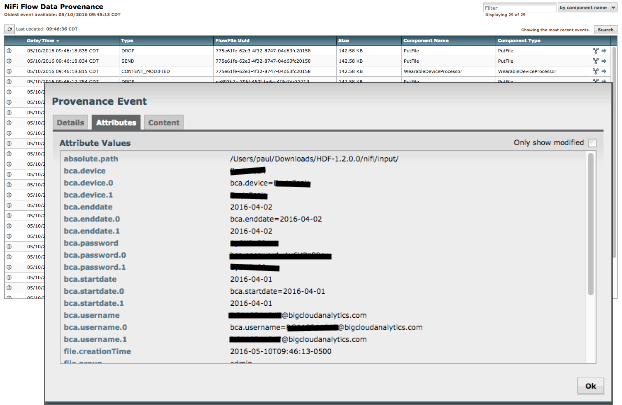Viewport: 622px width, 405px height.
Task: Click the Provenance Event dialog title
Action: click(99, 102)
